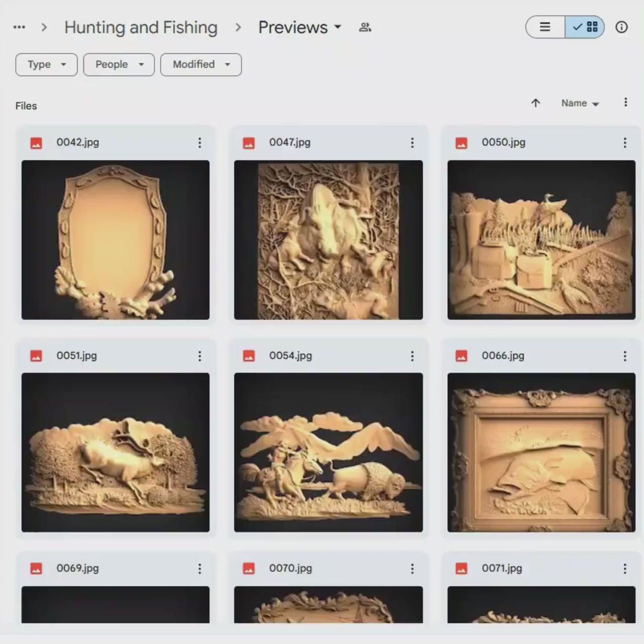The height and width of the screenshot is (644, 644).
Task: Open the Modified filter dropdown
Action: point(201,64)
